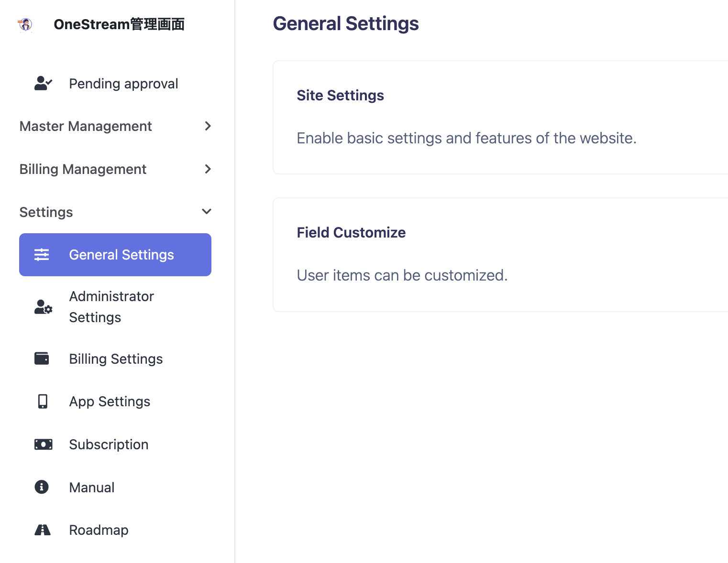Select Administrator Settings in sidebar
Screen dimensions: 728x563
click(111, 307)
